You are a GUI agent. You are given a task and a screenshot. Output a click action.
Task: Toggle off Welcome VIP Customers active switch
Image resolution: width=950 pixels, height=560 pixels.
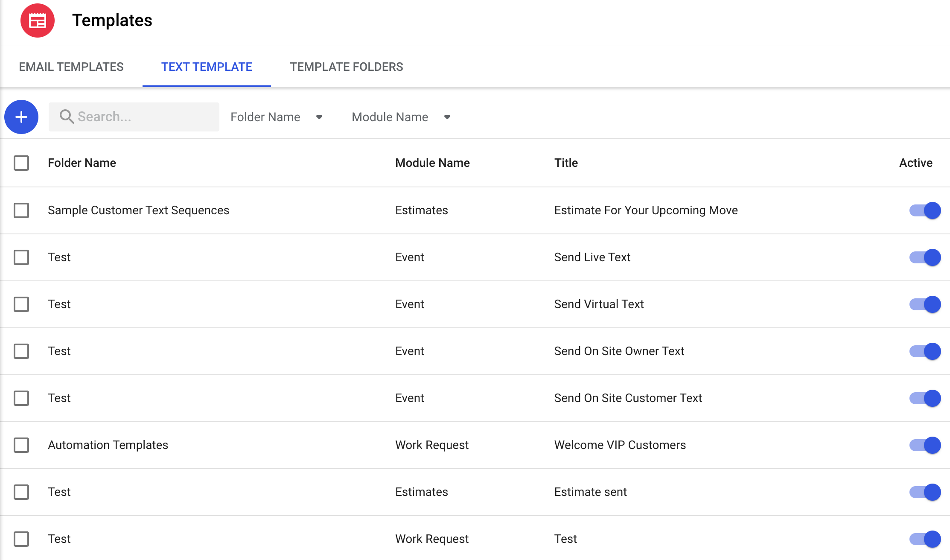[x=925, y=445]
